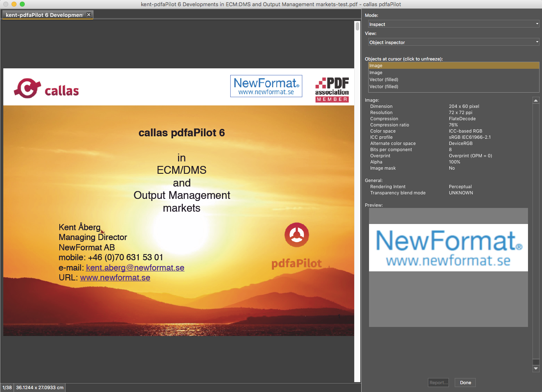The height and width of the screenshot is (392, 542).
Task: Click the callas pdfaPilot 6 title text
Action: [182, 133]
